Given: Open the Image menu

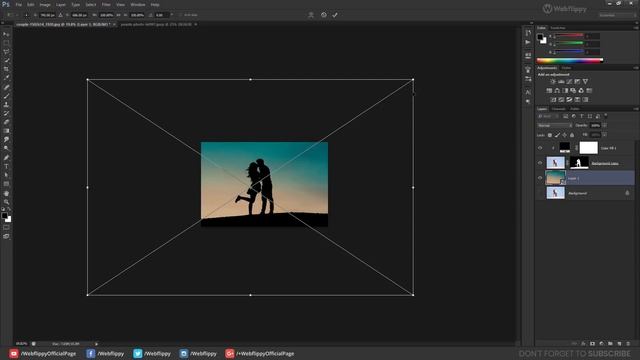Looking at the screenshot, I should 45,4.
